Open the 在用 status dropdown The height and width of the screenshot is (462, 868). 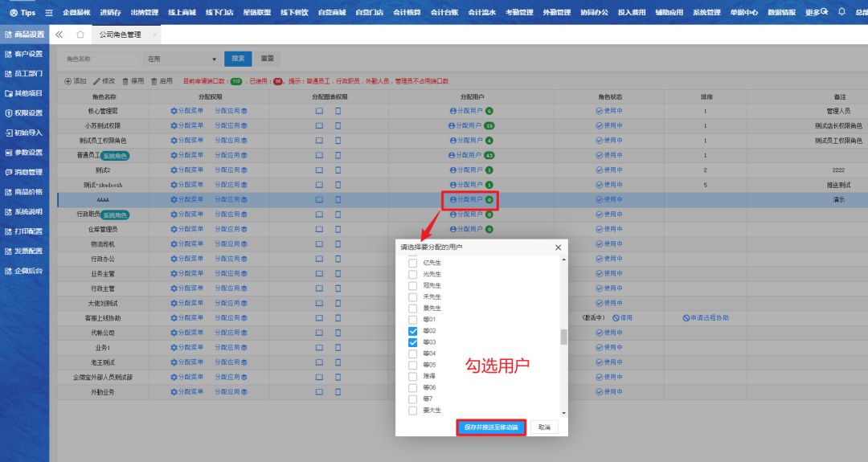point(181,59)
